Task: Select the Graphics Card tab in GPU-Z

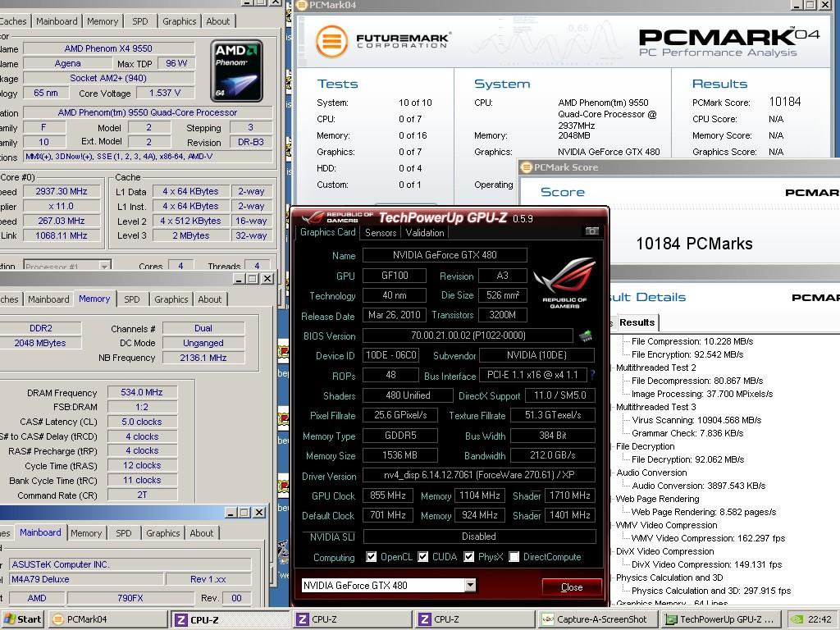Action: pyautogui.click(x=328, y=232)
